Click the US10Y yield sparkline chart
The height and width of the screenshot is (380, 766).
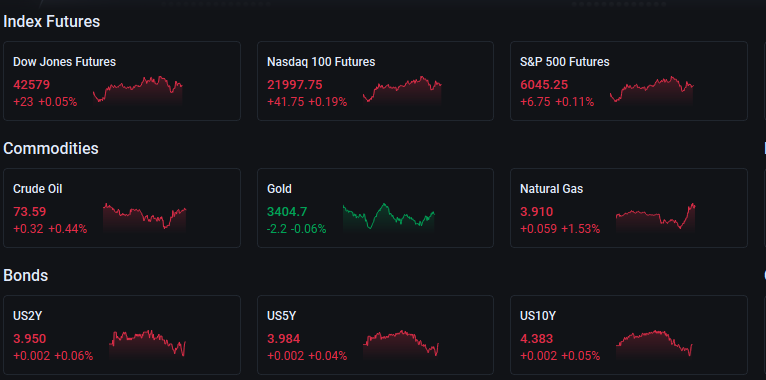tap(655, 345)
